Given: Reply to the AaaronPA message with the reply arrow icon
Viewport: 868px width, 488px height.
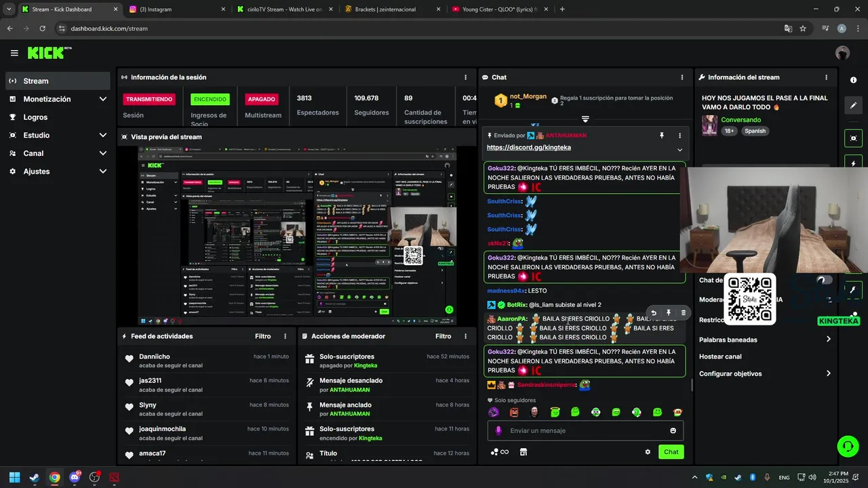Looking at the screenshot, I should click(654, 313).
